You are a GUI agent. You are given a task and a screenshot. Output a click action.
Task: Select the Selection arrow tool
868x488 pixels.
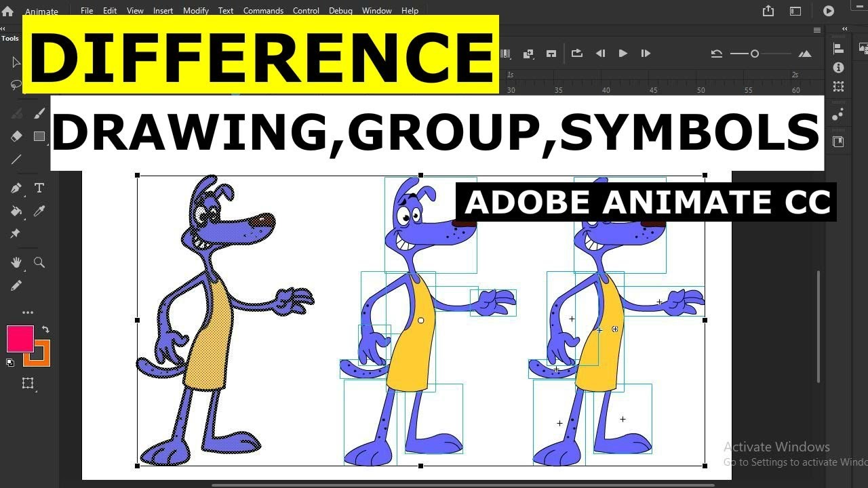pyautogui.click(x=16, y=62)
